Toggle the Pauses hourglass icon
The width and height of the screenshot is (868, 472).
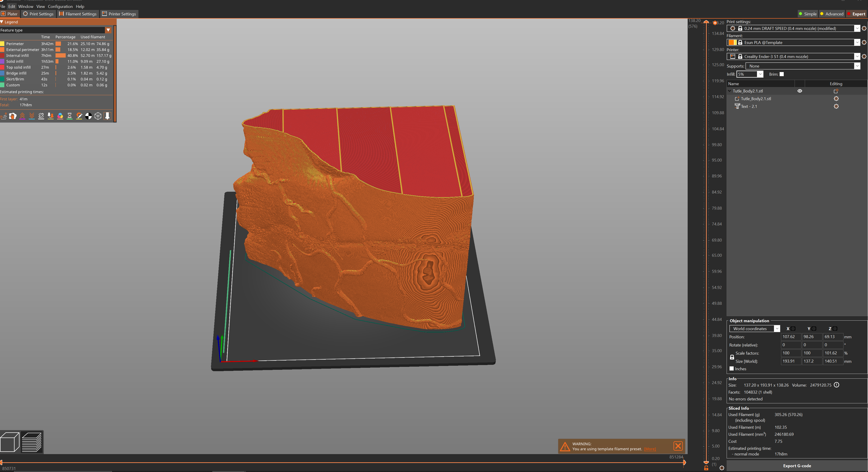pos(69,116)
